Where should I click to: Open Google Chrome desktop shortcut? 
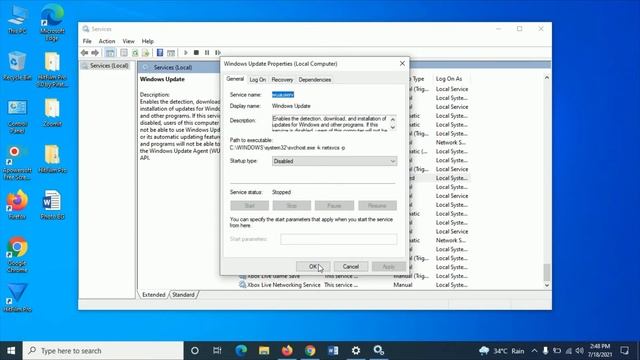pyautogui.click(x=17, y=254)
